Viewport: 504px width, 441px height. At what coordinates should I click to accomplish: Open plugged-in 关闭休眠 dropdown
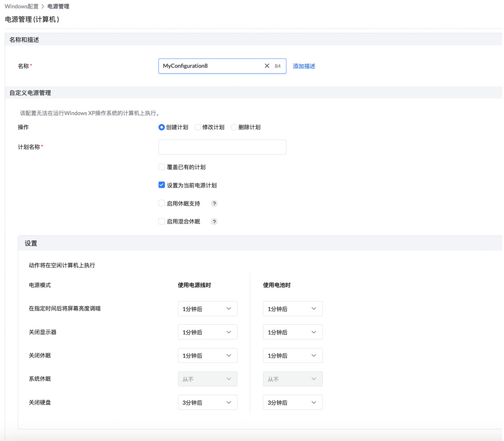coord(207,356)
